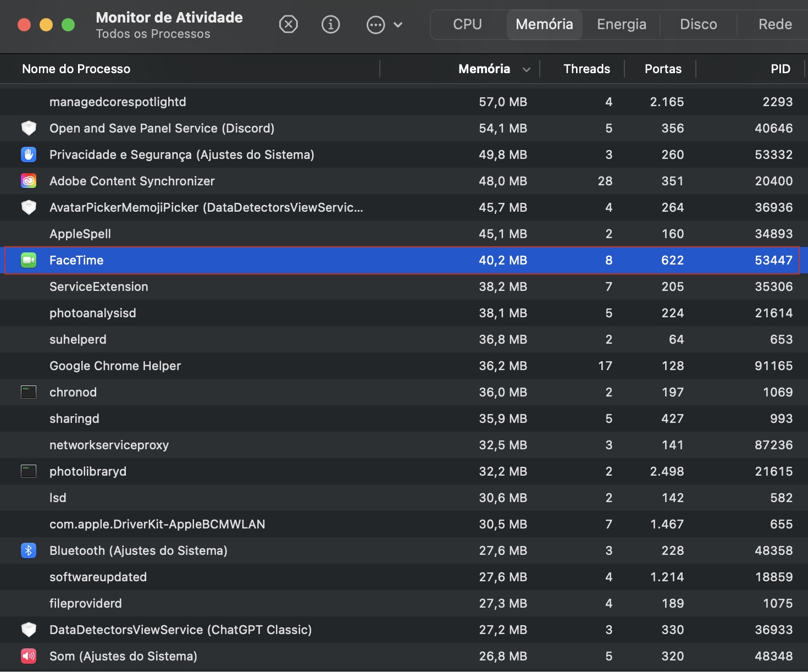Click the 30,6 MB value for lsd
Viewport: 808px width, 672px height.
503,498
